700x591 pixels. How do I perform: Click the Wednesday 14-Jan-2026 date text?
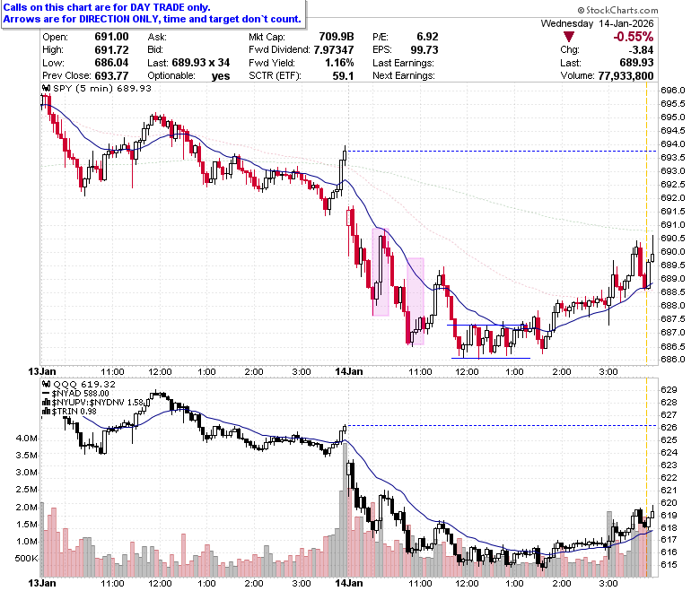click(598, 23)
